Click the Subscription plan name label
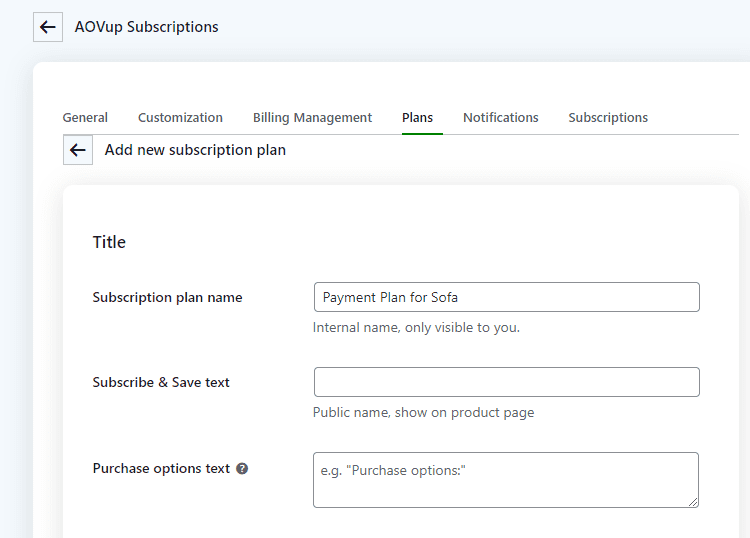The height and width of the screenshot is (538, 750). [x=167, y=297]
